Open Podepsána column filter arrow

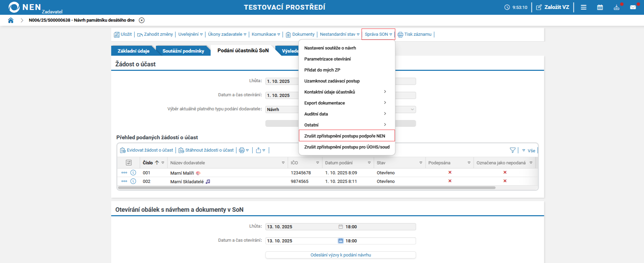tap(469, 163)
